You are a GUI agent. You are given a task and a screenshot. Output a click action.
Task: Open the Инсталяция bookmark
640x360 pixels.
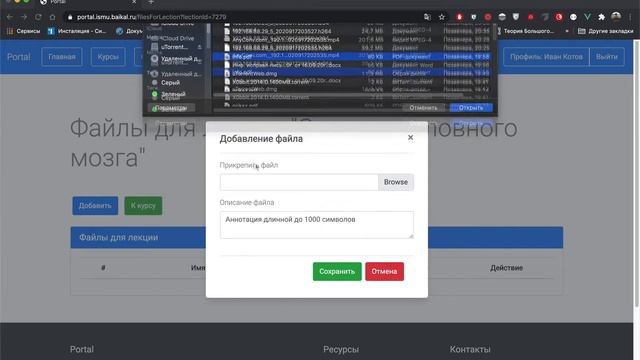77,31
